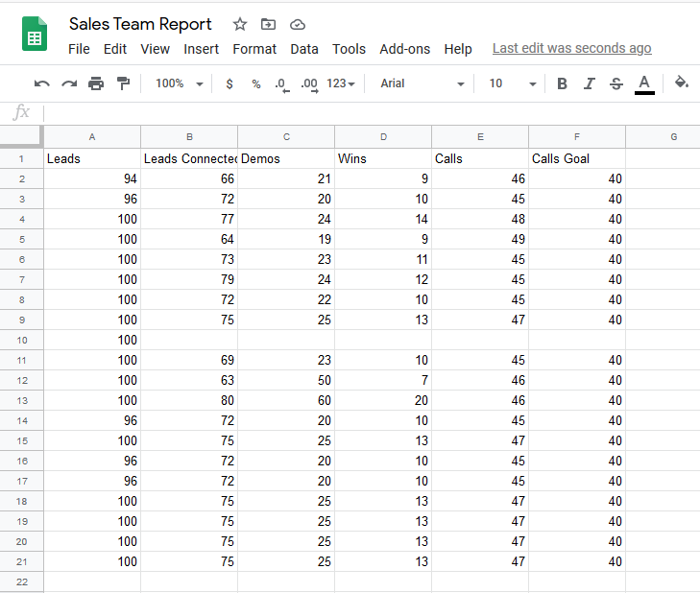Star the Sales Team Report document
Screen dimensions: 700x593
point(240,24)
